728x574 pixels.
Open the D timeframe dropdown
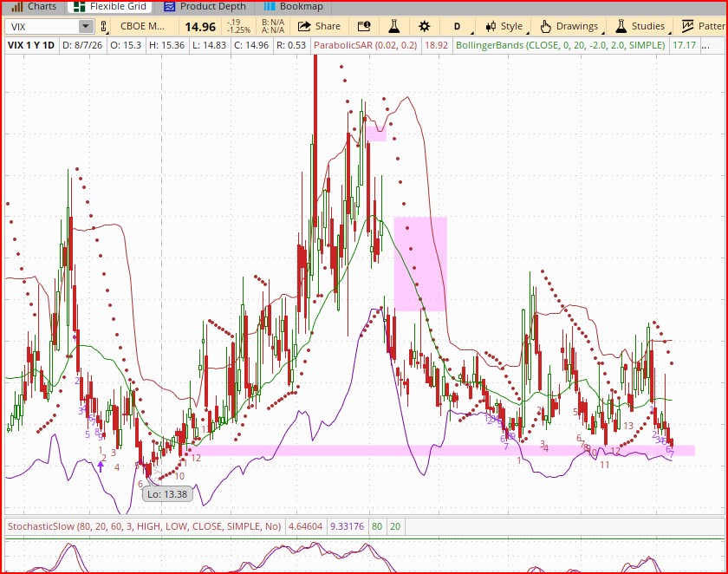[x=458, y=27]
